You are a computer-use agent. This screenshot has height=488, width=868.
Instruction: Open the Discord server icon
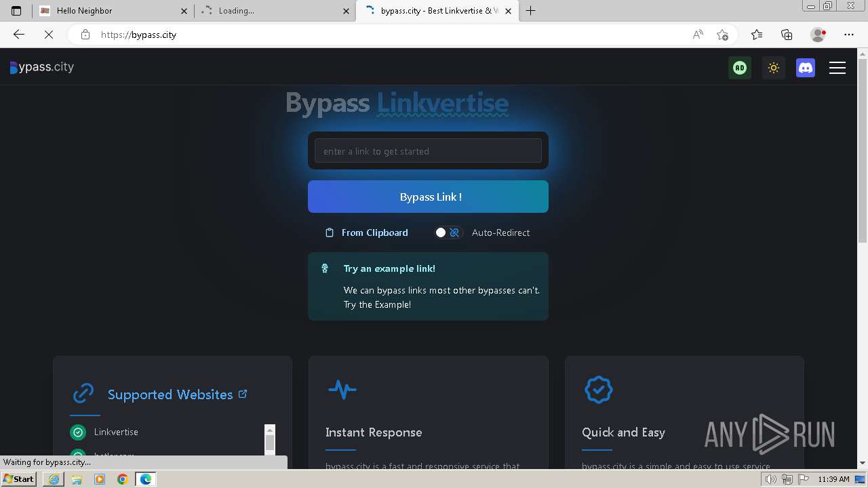tap(806, 68)
